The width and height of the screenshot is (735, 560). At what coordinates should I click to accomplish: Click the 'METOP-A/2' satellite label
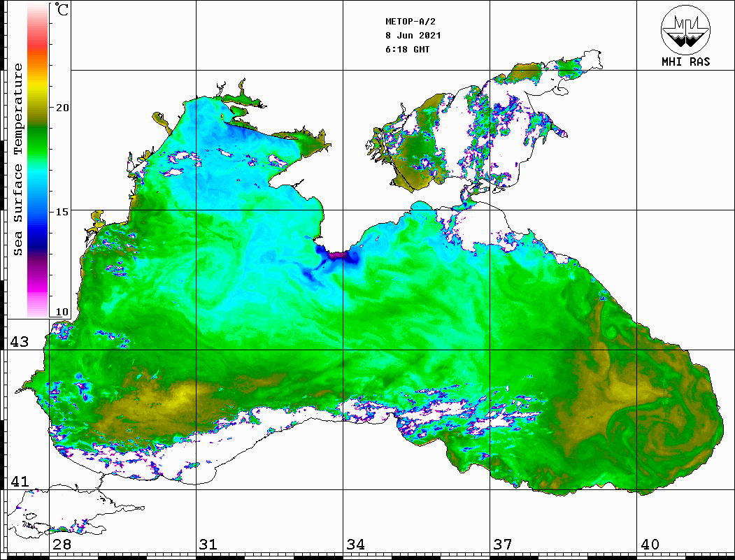click(x=410, y=22)
